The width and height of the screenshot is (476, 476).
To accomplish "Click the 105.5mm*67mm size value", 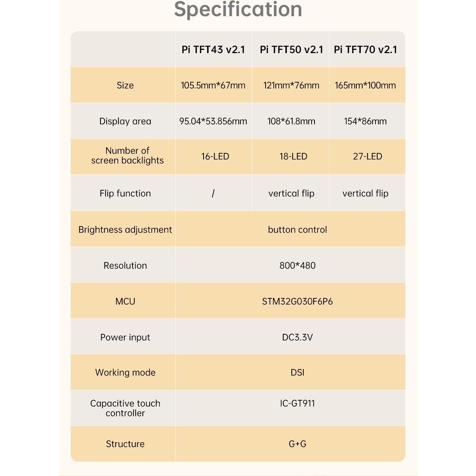I will pyautogui.click(x=213, y=85).
